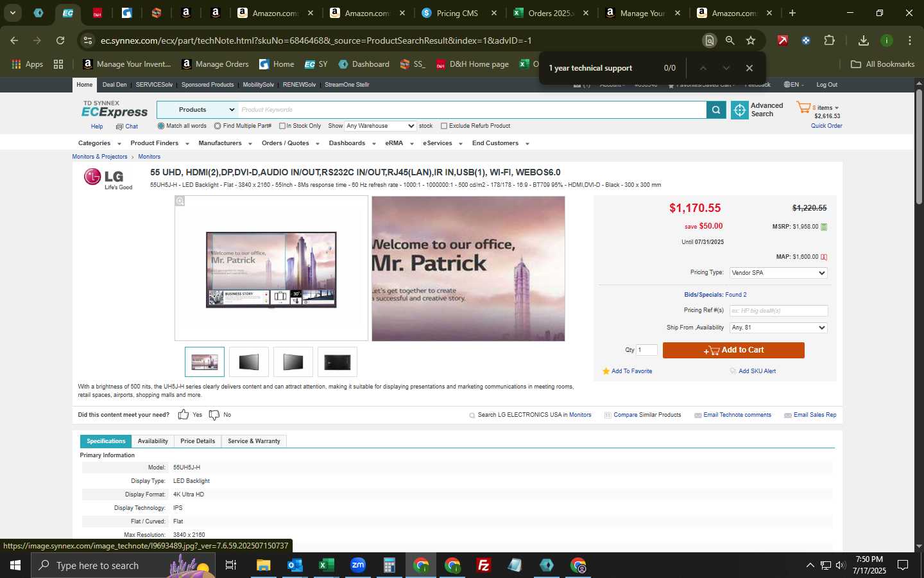This screenshot has height=578, width=924.
Task: Open the Quick Order link
Action: click(826, 126)
